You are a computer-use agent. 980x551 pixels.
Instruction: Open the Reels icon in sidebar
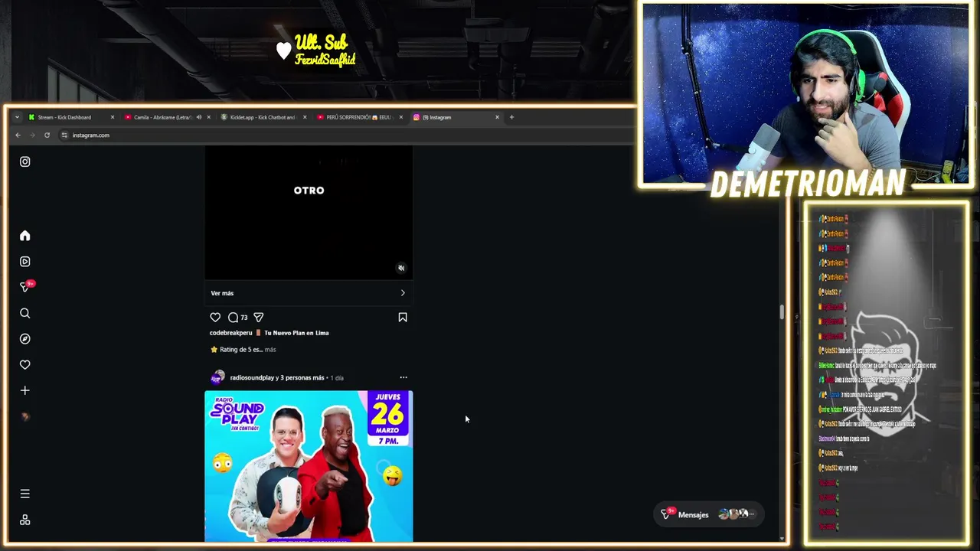[24, 262]
